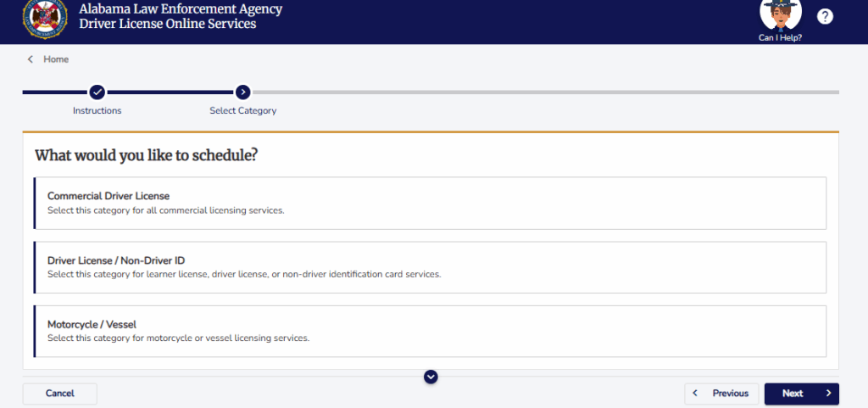Click the Driver License Online Services header title
The image size is (868, 408).
(x=168, y=25)
